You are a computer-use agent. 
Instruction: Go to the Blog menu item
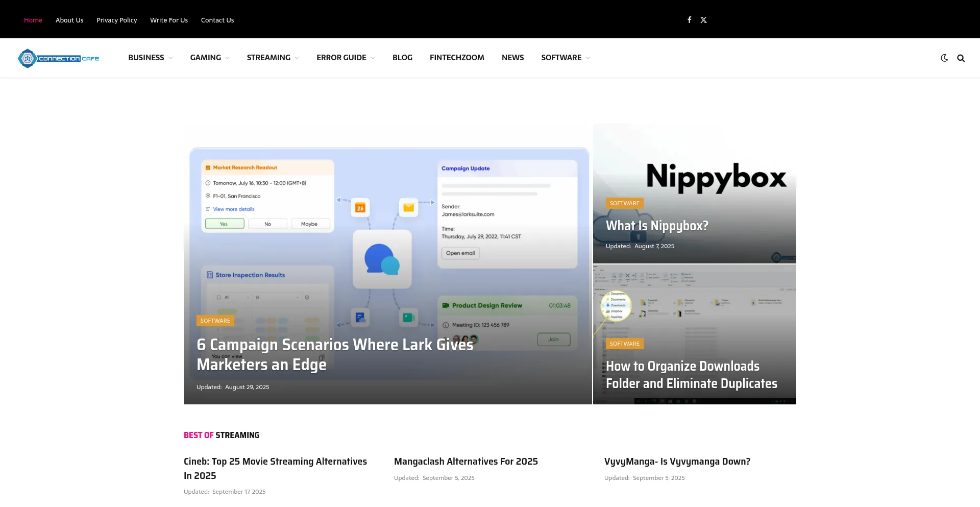click(x=402, y=58)
